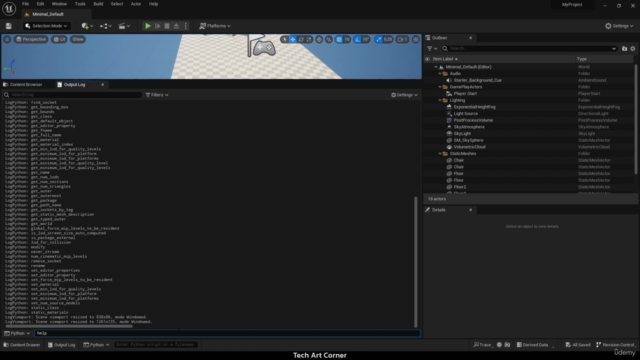Screen dimensions: 640x360
Task: Open the viewport Show flags menu
Action: [x=78, y=39]
